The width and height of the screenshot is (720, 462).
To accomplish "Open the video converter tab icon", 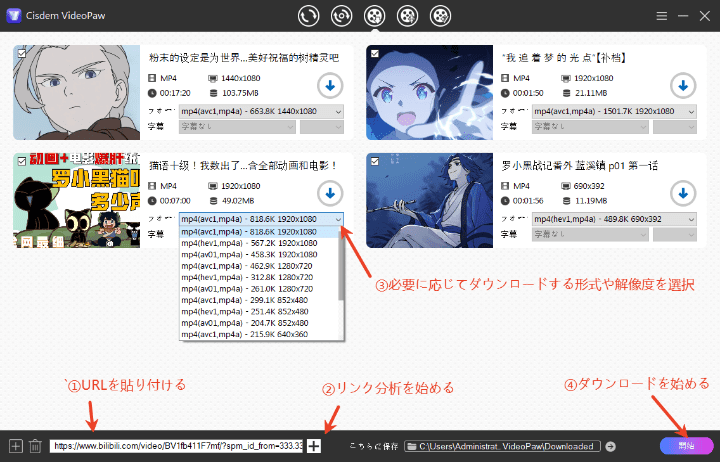I will tap(309, 16).
